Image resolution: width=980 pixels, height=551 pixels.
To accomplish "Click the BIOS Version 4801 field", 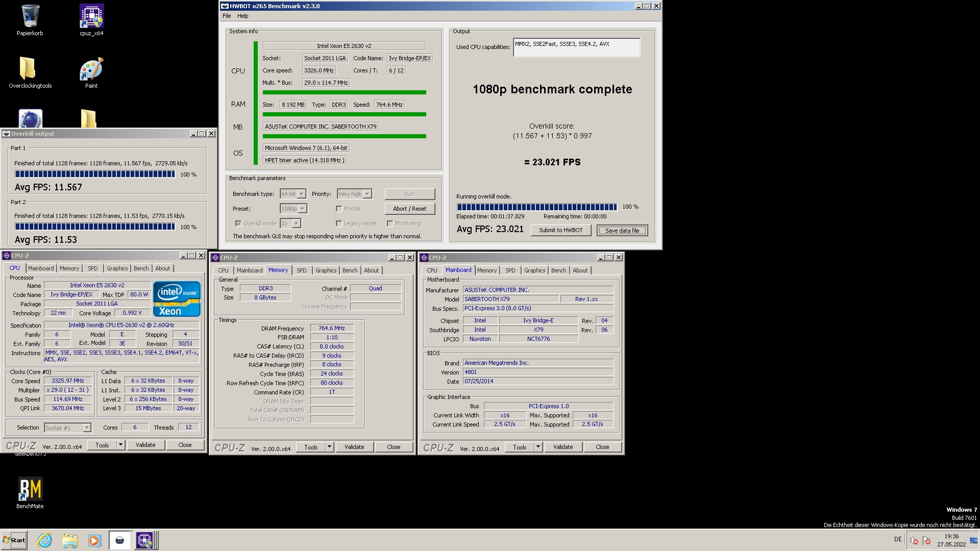I will point(538,372).
